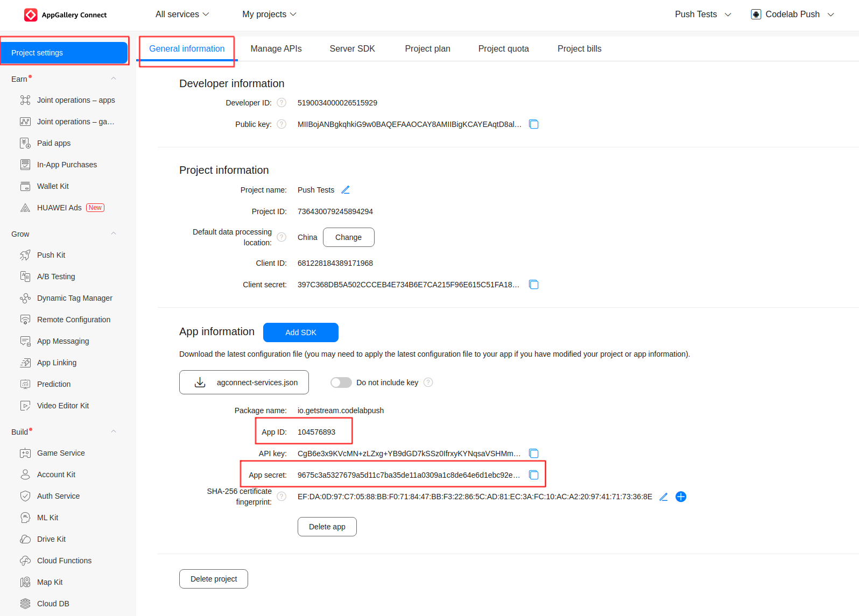The height and width of the screenshot is (616, 859).
Task: Add another SHA-256 fingerprint with plus icon
Action: pos(681,497)
